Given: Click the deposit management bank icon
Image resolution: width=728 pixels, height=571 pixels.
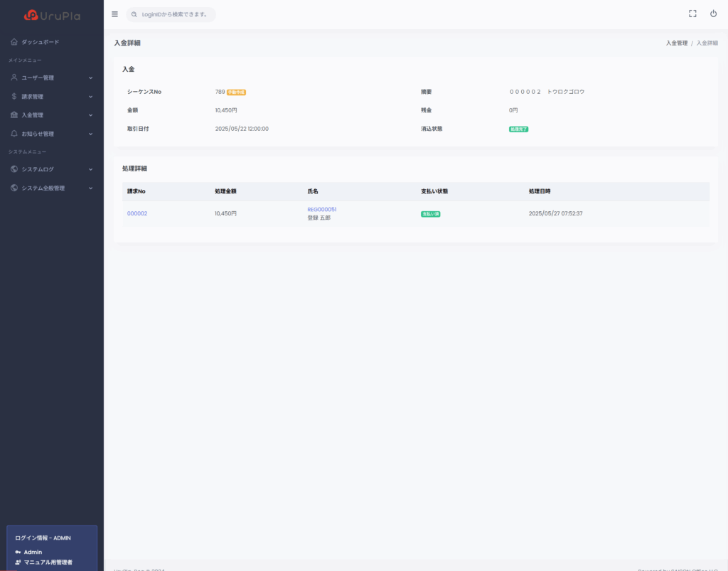Looking at the screenshot, I should [x=14, y=115].
